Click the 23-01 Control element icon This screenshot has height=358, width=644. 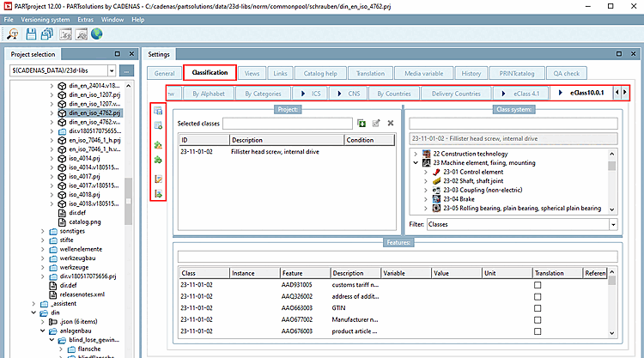(x=436, y=172)
